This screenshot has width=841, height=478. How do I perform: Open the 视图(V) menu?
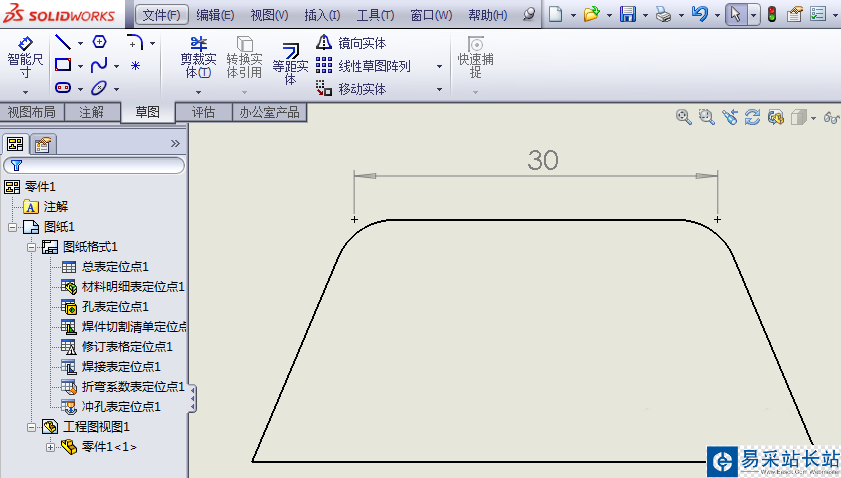269,15
